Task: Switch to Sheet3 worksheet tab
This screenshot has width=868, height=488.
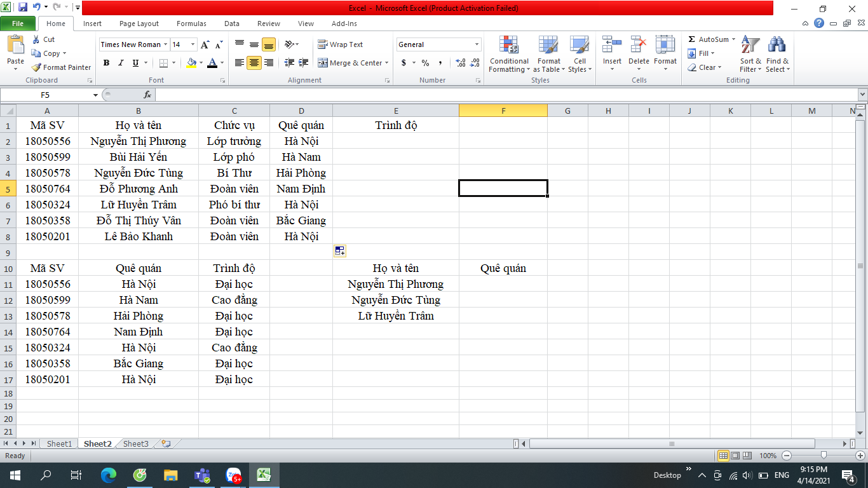Action: (x=135, y=444)
